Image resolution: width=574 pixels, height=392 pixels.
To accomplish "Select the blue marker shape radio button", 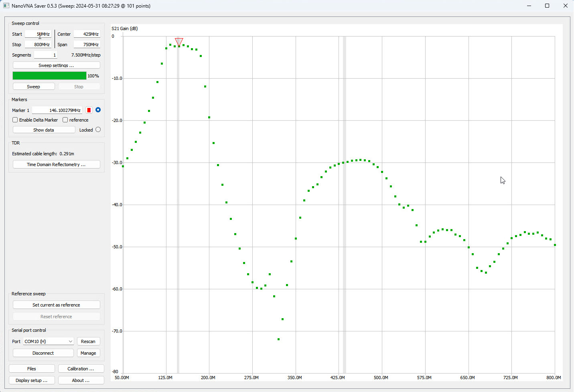I will click(x=97, y=110).
